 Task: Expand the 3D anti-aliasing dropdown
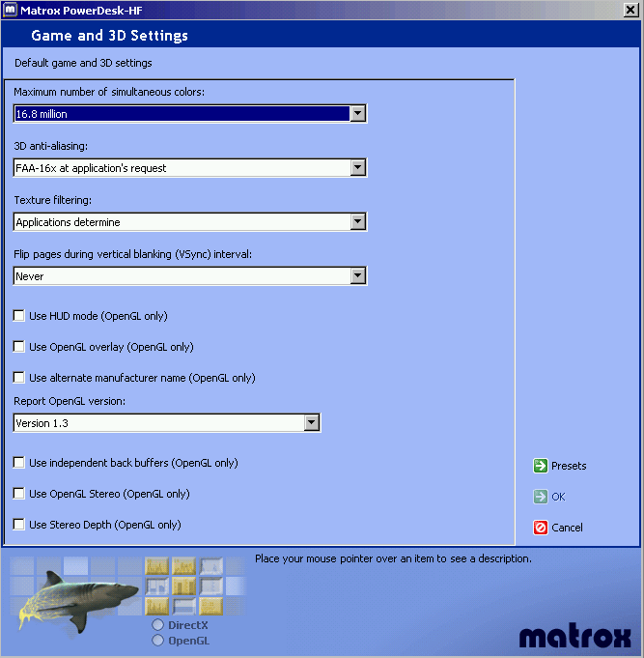point(358,168)
